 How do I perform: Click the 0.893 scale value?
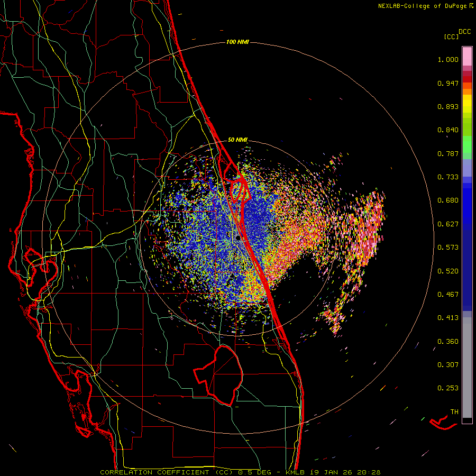pos(448,106)
